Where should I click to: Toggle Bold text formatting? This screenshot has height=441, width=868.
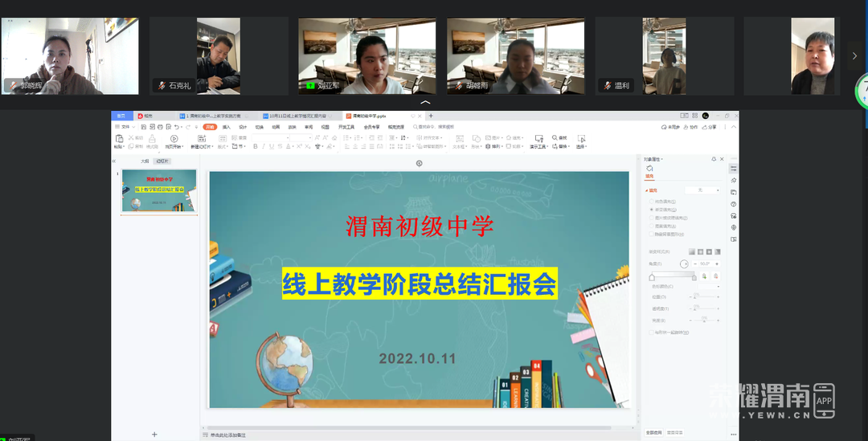(255, 147)
